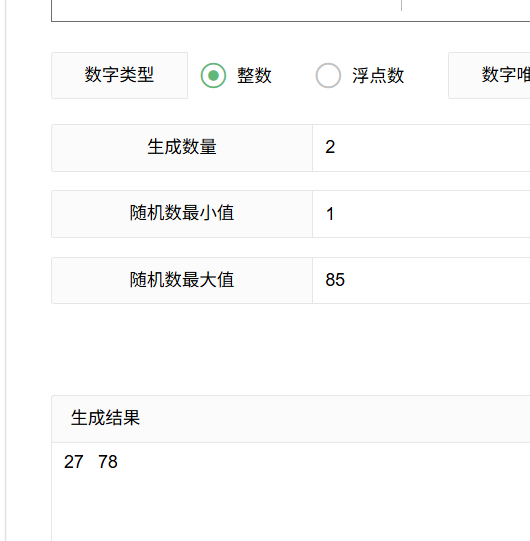Click the 生成数量 input field
Viewport: 530px width, 541px height.
[x=421, y=148]
